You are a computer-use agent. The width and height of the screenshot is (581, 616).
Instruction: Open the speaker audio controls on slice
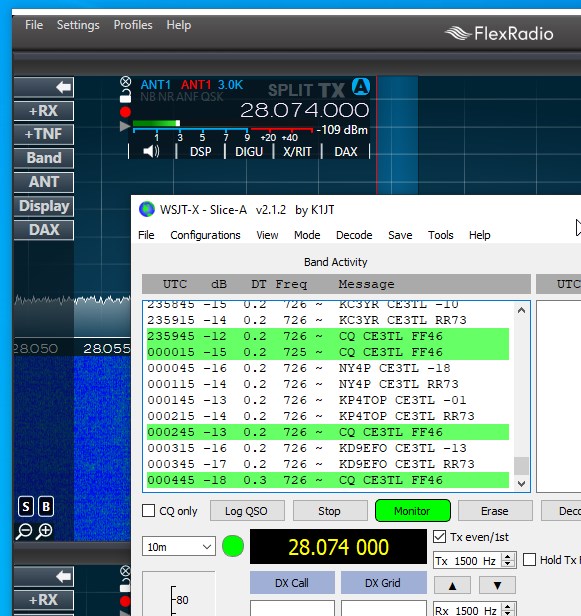(x=151, y=152)
